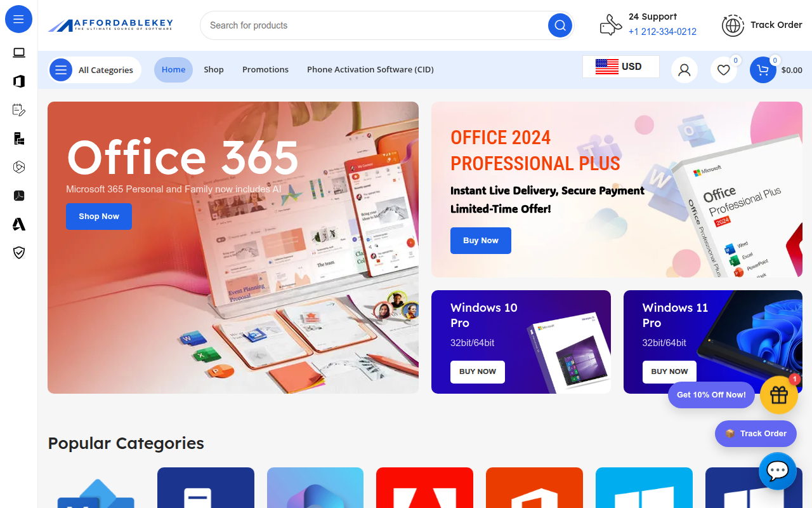Click the light blue Windows category tile
812x508 pixels.
pyautogui.click(x=644, y=488)
